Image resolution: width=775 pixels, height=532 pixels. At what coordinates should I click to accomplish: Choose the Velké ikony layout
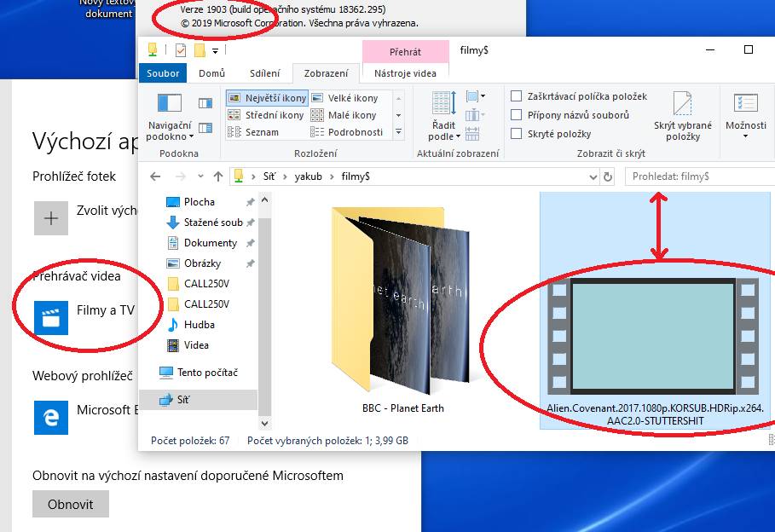pyautogui.click(x=345, y=98)
